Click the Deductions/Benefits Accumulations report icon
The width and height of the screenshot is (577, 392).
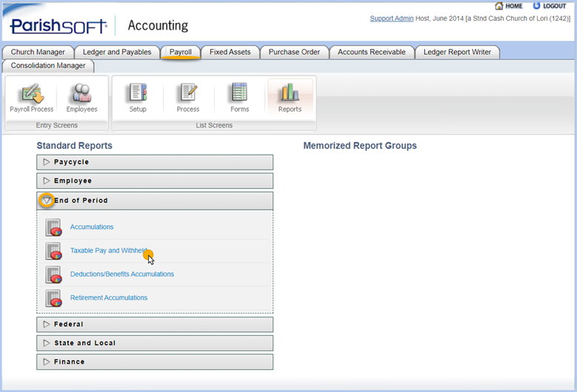click(x=53, y=275)
